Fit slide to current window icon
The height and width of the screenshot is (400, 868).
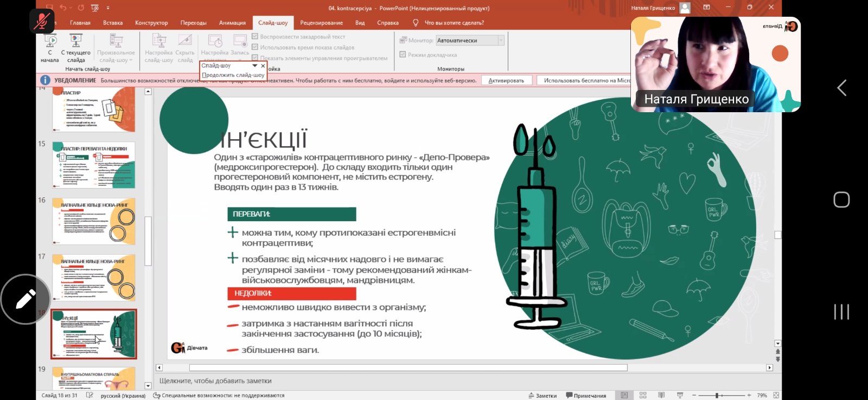point(776,395)
